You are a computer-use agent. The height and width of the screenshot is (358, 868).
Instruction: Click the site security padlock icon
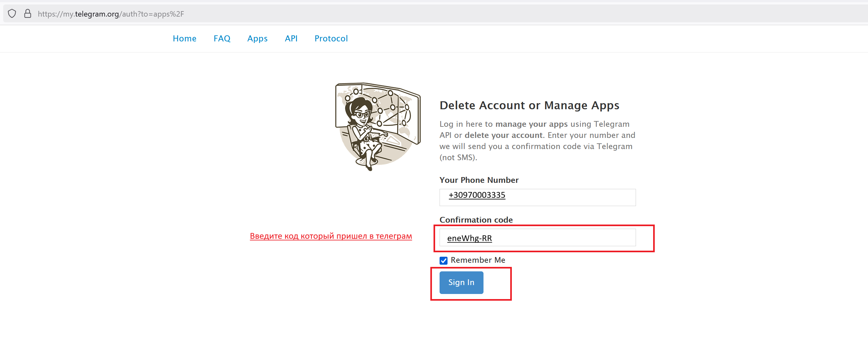coord(28,14)
